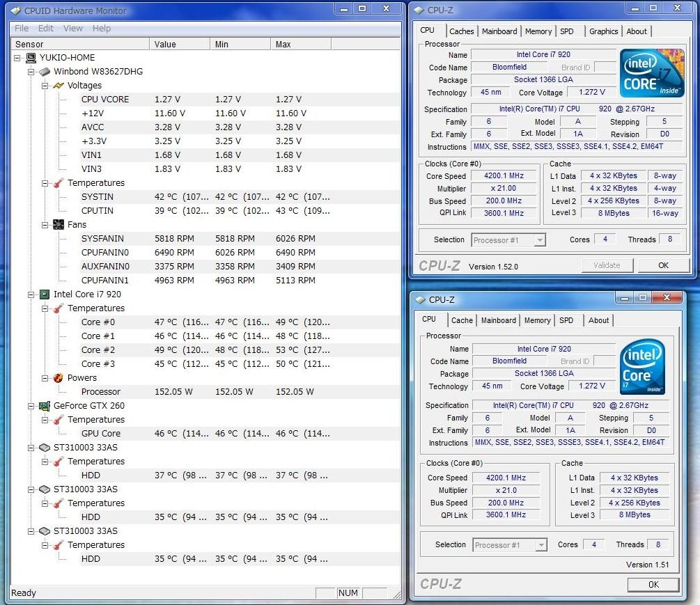Image resolution: width=700 pixels, height=605 pixels.
Task: Select the Processor power row
Action: pos(240,392)
